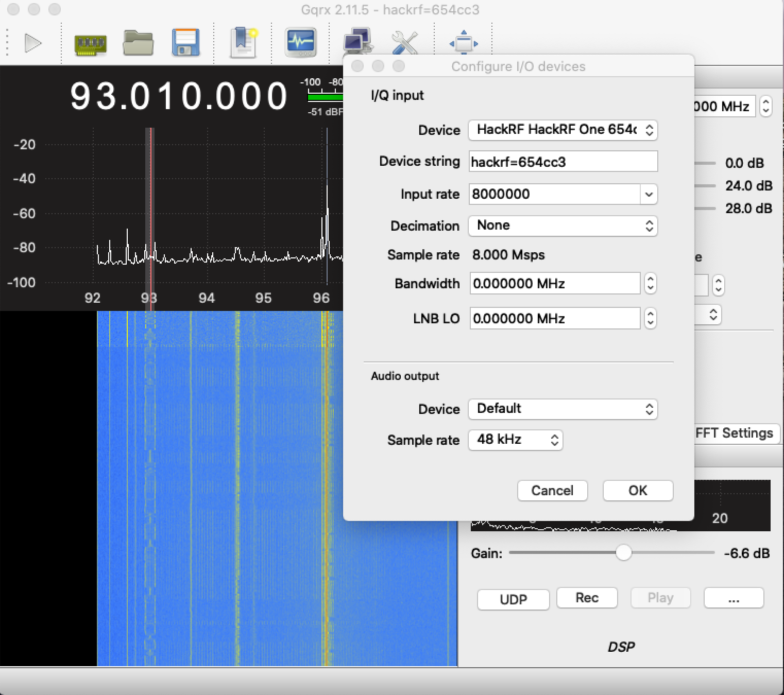Click the Audio output section heading

click(405, 376)
